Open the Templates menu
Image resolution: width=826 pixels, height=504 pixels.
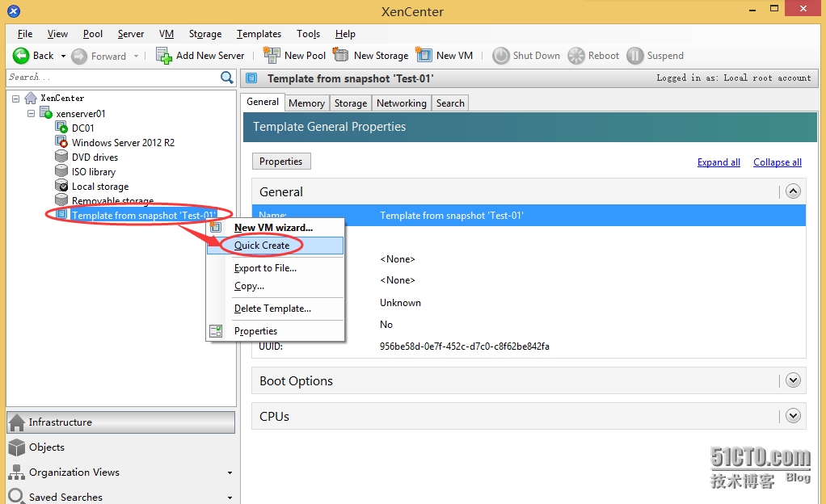[x=259, y=34]
